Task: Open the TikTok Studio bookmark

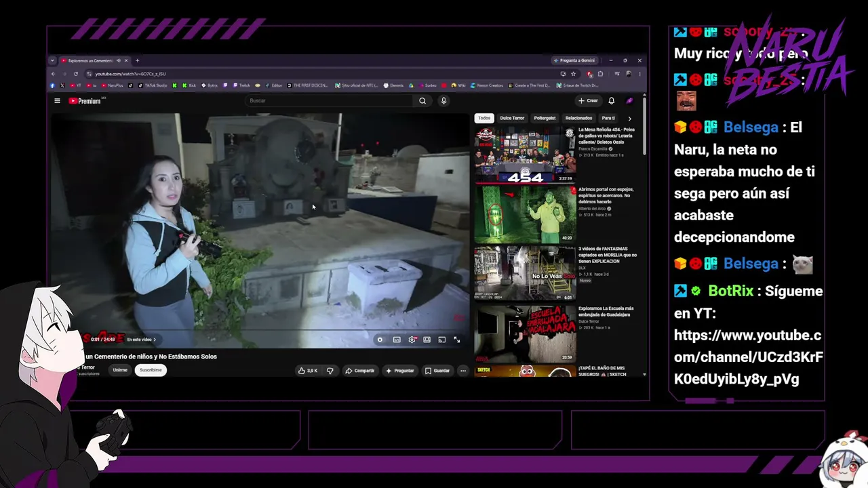Action: tap(152, 85)
